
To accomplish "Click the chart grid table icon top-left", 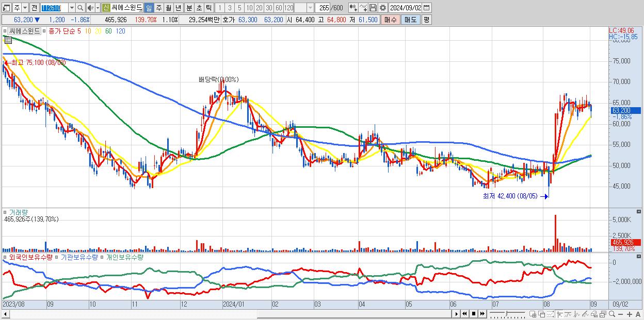I will coord(8,40).
